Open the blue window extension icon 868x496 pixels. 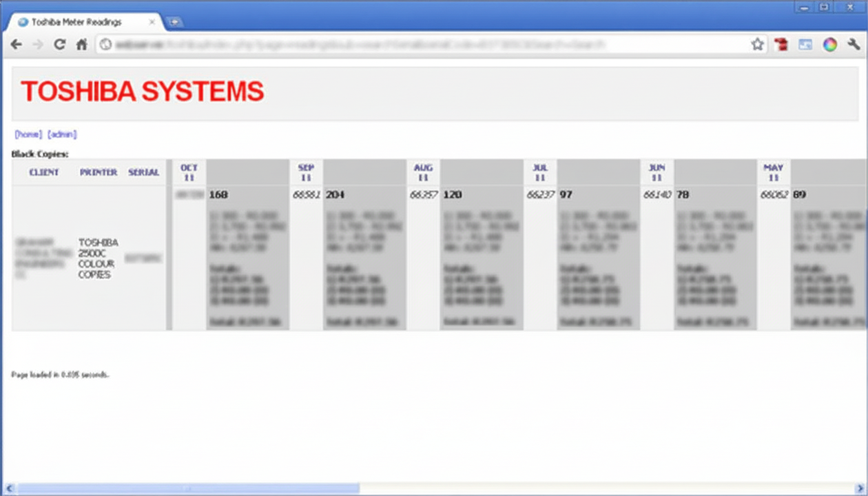pyautogui.click(x=805, y=45)
